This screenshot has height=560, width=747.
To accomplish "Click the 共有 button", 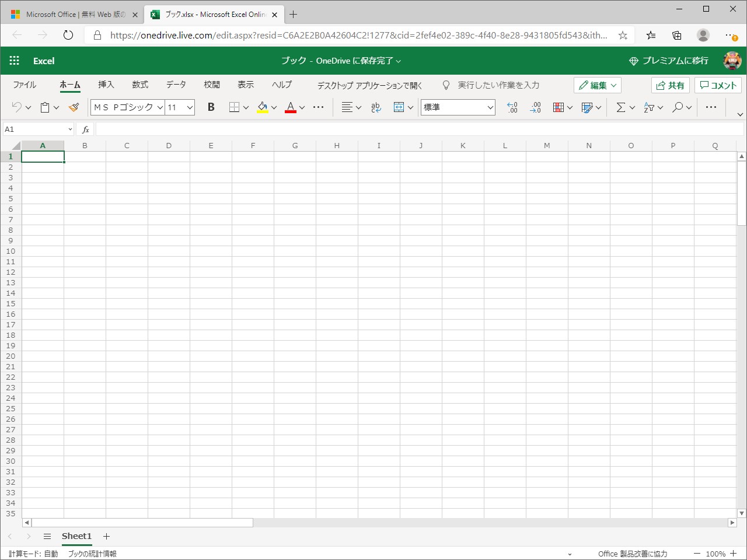I will click(670, 85).
